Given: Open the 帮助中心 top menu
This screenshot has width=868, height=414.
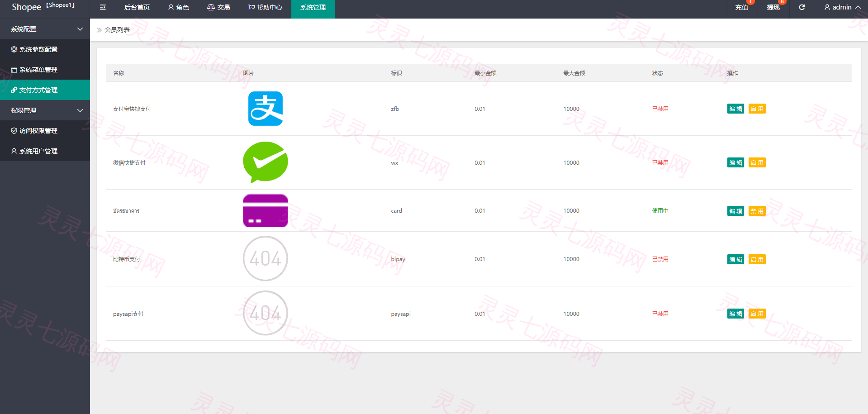Looking at the screenshot, I should [x=265, y=7].
